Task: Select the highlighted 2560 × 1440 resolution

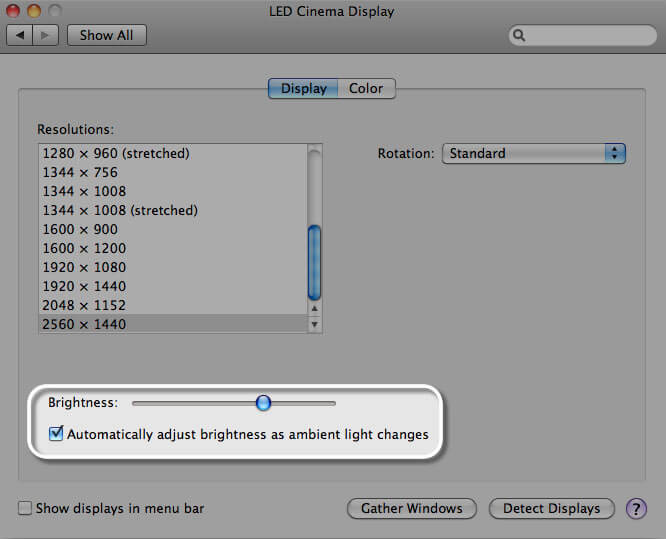Action: [x=172, y=324]
